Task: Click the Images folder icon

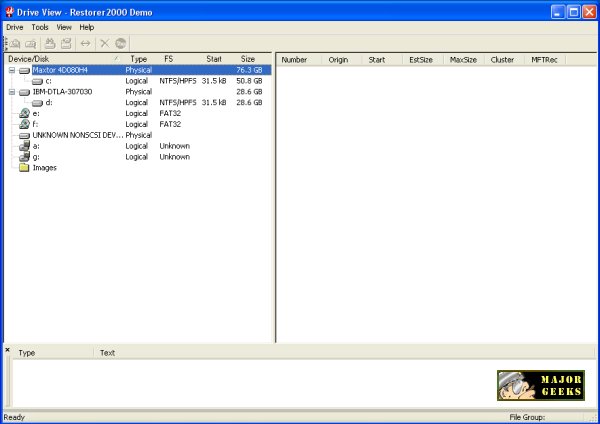Action: click(24, 168)
